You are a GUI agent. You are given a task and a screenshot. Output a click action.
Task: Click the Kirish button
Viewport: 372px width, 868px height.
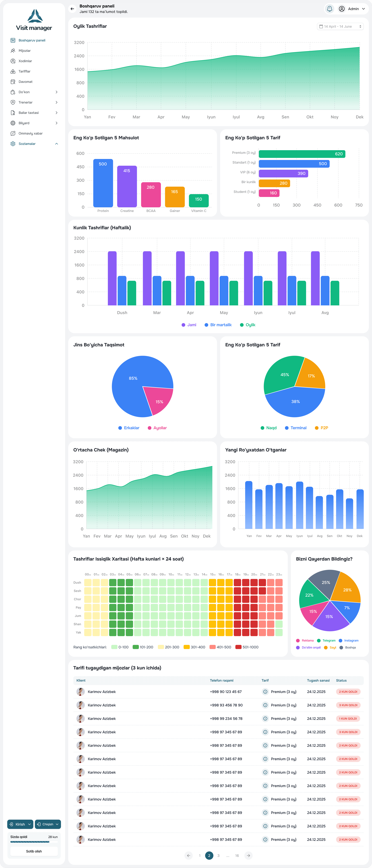pyautogui.click(x=20, y=824)
